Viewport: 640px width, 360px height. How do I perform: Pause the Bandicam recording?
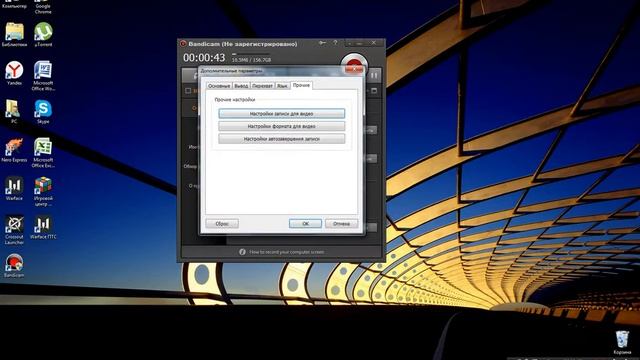click(x=374, y=76)
